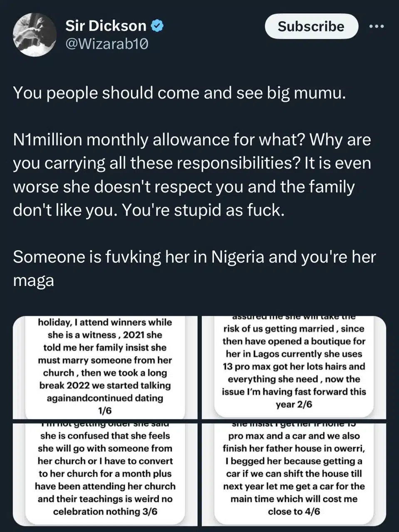The width and height of the screenshot is (399, 532).
Task: Click the "finish her father house in owerri" line
Action: point(294,448)
